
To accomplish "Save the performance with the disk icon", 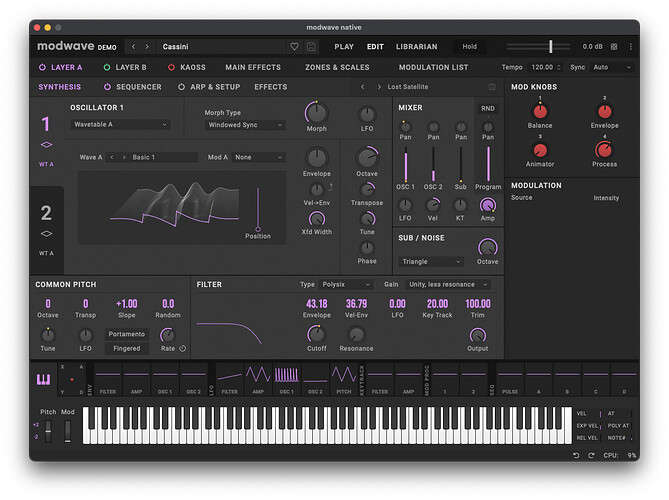I will coord(311,47).
